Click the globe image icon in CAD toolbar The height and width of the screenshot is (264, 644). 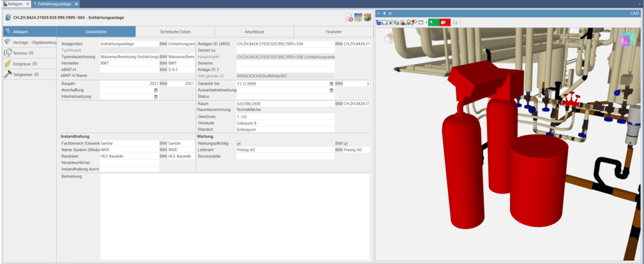[390, 23]
